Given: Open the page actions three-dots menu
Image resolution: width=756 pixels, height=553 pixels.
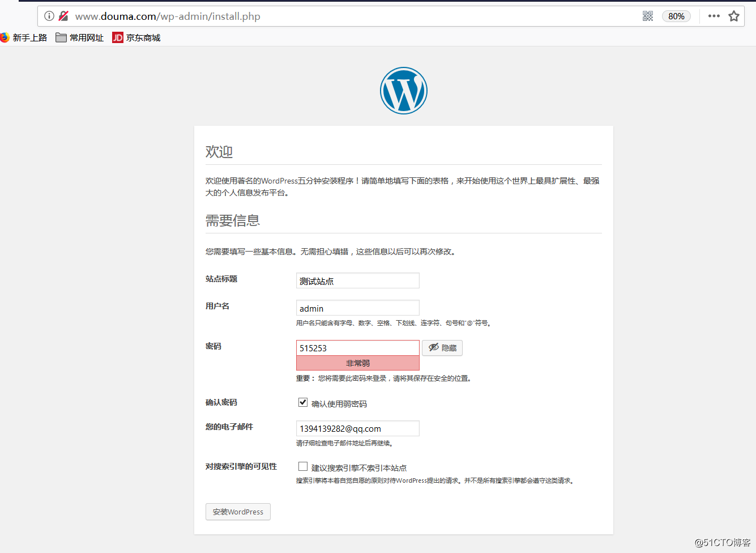Looking at the screenshot, I should [714, 16].
